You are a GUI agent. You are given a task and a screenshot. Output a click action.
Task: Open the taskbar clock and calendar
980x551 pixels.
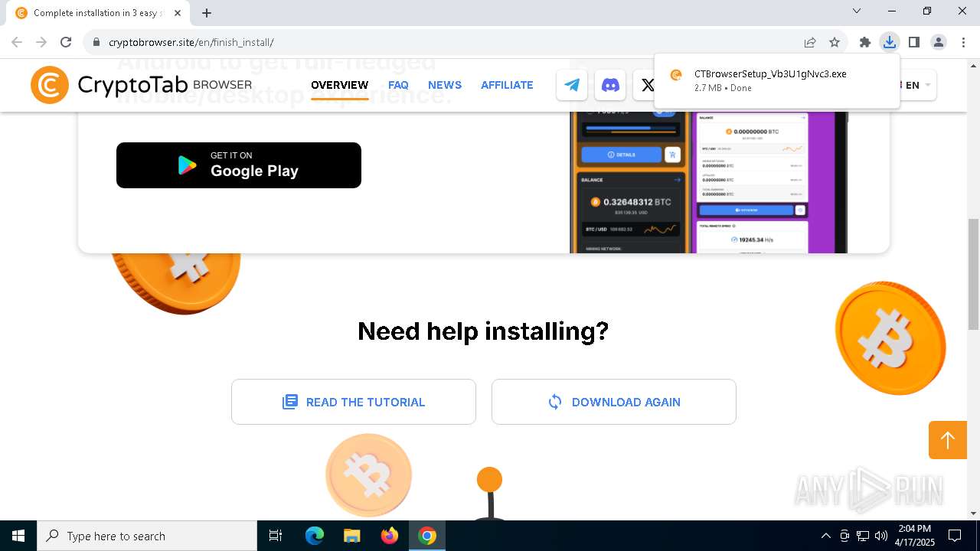click(x=914, y=536)
